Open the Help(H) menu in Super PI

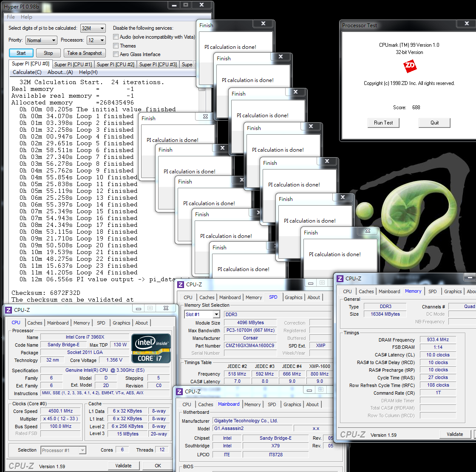[88, 72]
